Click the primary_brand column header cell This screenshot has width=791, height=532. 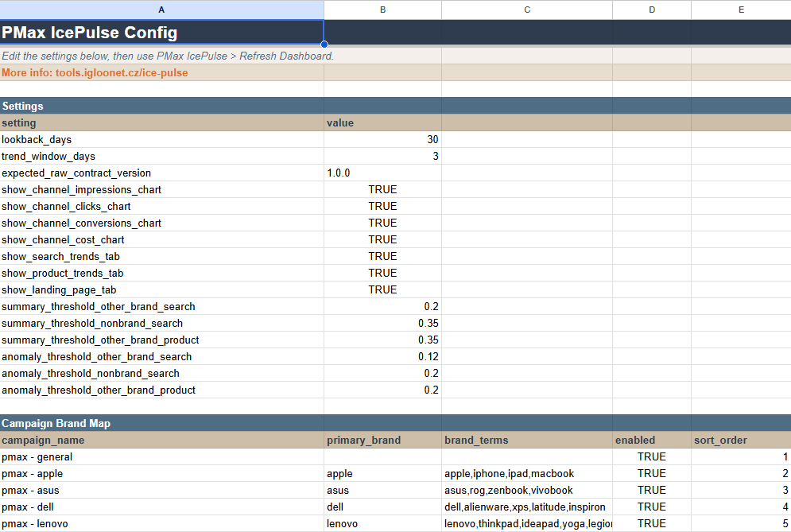pyautogui.click(x=382, y=440)
